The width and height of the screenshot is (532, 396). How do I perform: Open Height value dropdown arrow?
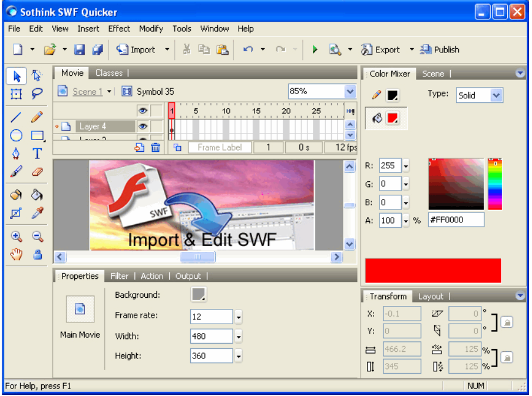click(x=239, y=357)
